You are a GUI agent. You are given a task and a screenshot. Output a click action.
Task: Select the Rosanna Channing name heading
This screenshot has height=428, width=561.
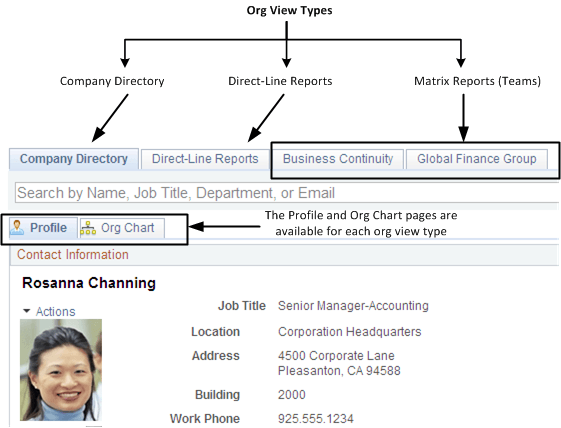coord(89,283)
